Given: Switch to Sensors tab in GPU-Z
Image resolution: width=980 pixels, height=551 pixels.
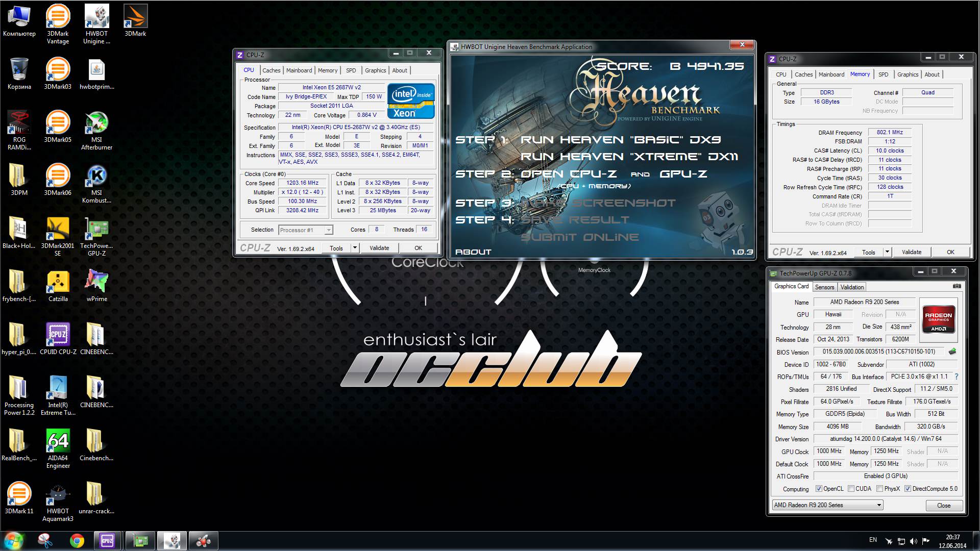Looking at the screenshot, I should pos(824,287).
